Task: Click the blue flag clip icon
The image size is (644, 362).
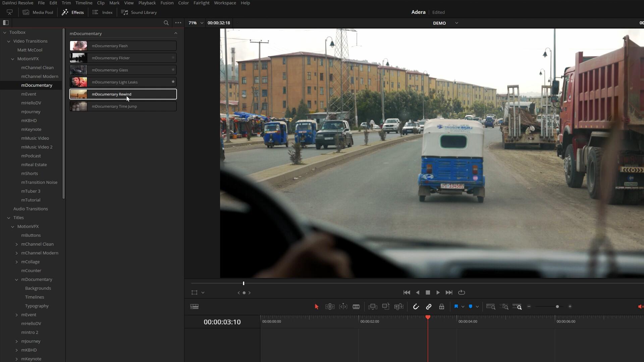Action: tap(456, 307)
